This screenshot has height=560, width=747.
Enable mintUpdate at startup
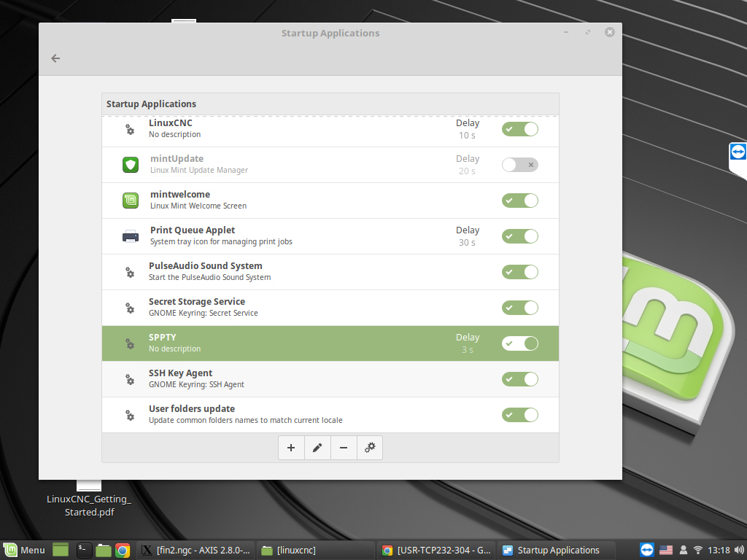click(x=519, y=165)
